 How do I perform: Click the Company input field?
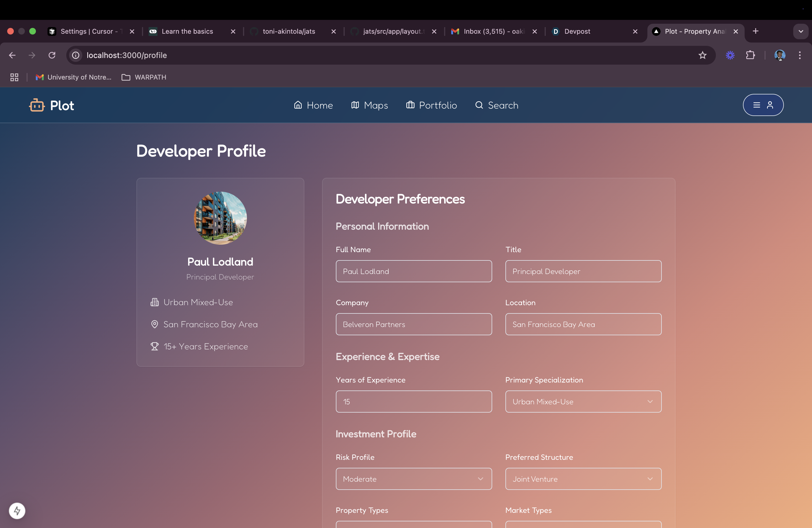tap(413, 324)
